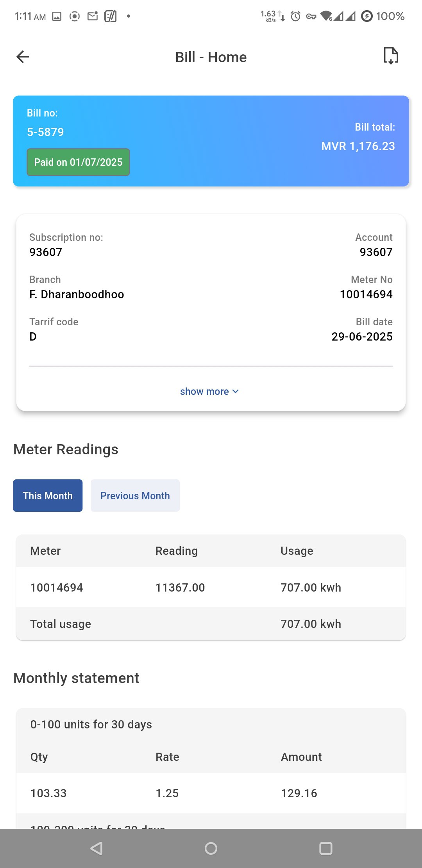Tap the Paid on 01/07/2025 badge

(78, 162)
